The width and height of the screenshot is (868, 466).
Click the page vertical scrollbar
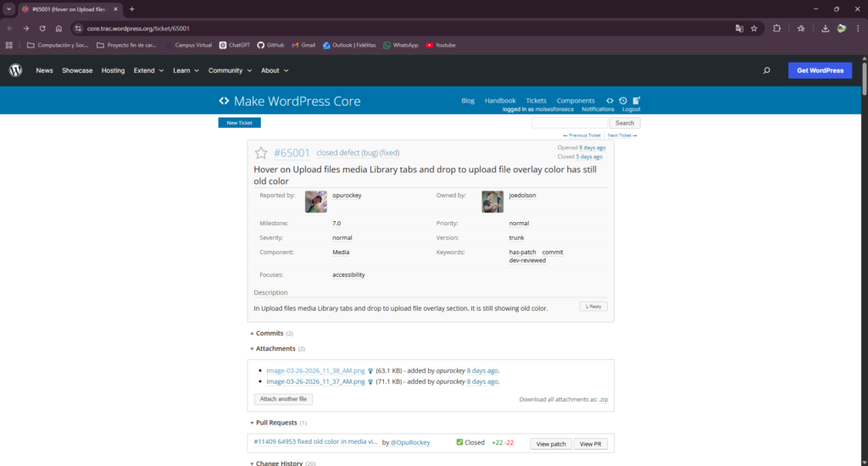[864, 77]
